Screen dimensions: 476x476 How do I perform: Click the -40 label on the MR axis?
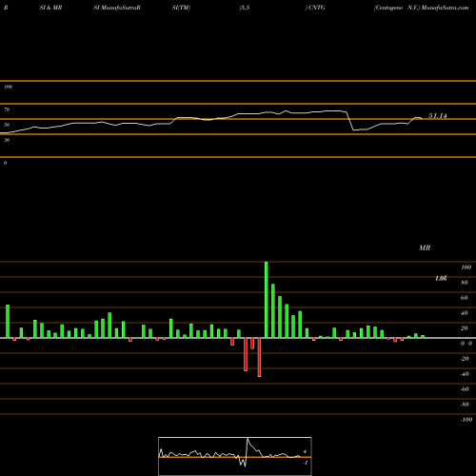[465, 374]
